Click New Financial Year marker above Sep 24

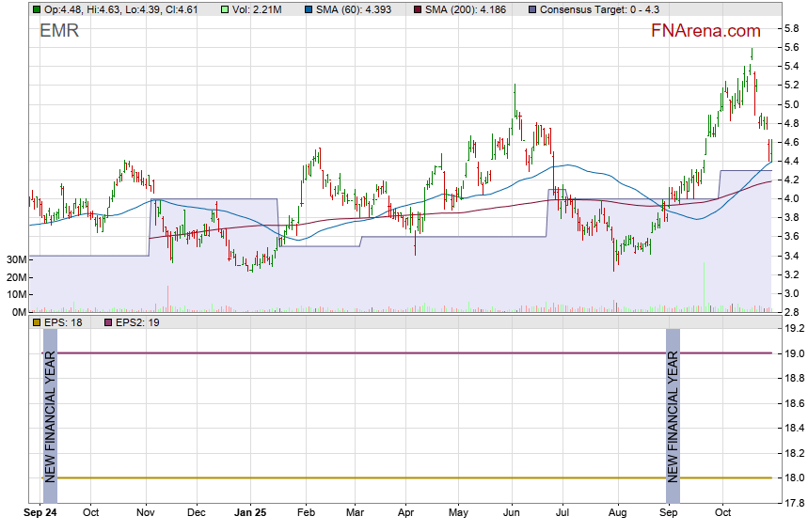point(51,415)
